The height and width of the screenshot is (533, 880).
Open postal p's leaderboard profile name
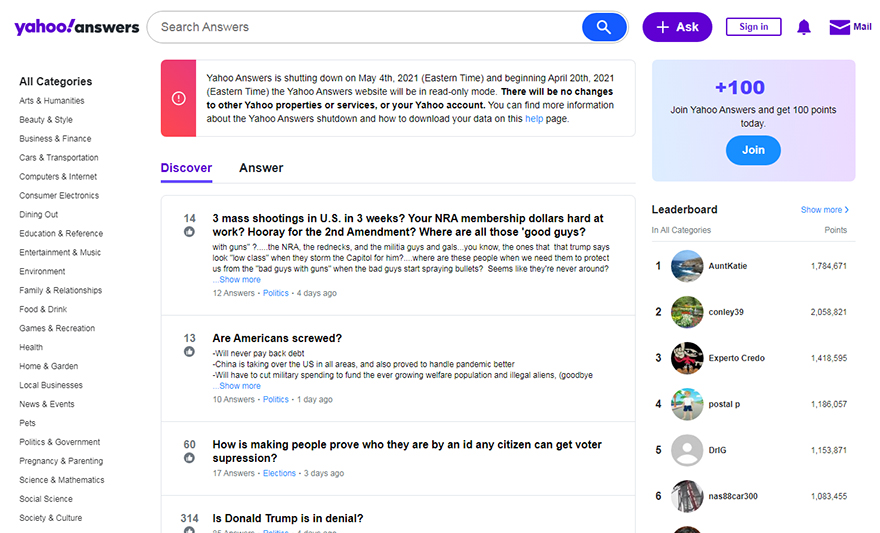[x=724, y=404]
